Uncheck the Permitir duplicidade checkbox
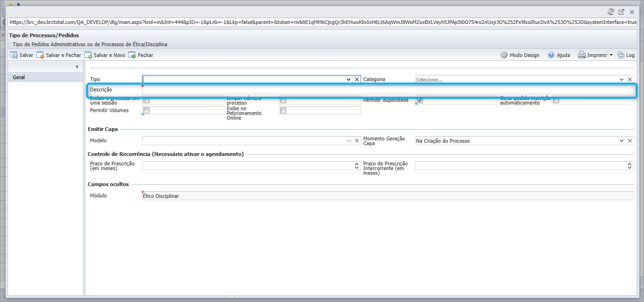Image resolution: width=644 pixels, height=302 pixels. [x=420, y=100]
